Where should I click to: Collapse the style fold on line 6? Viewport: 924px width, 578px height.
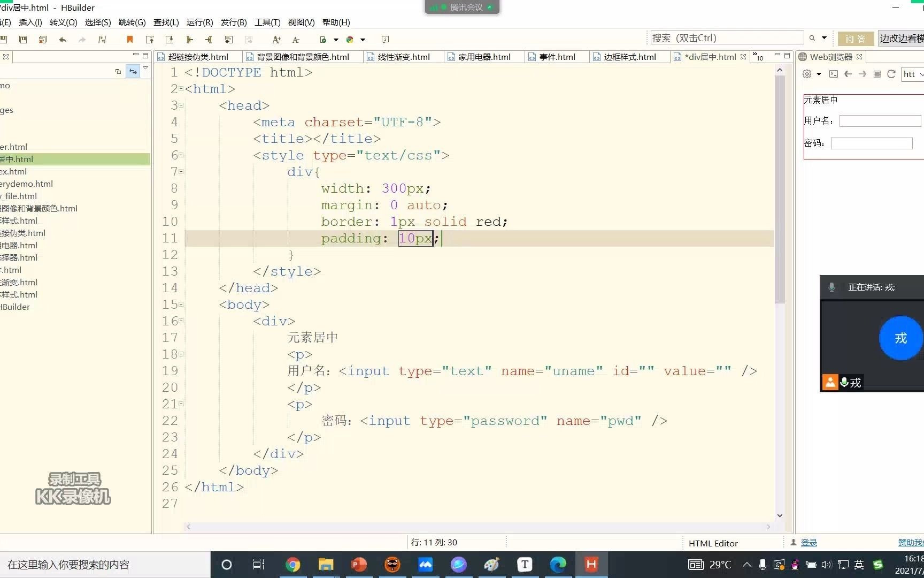(x=181, y=155)
